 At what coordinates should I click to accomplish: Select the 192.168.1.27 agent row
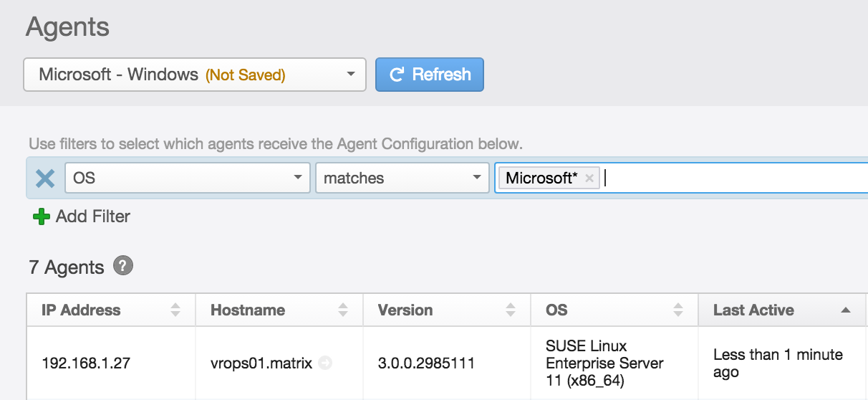pos(86,363)
